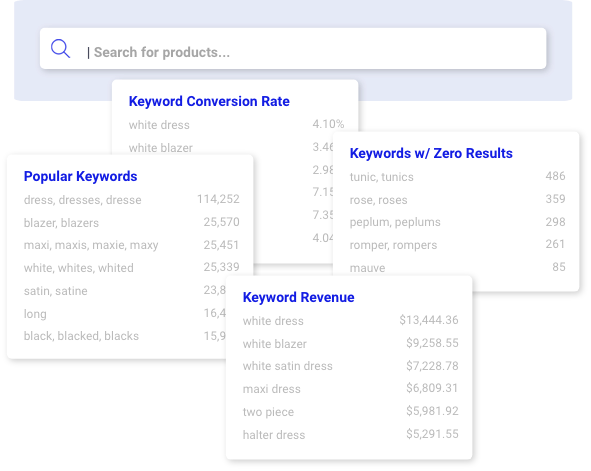591x471 pixels.
Task: Open the Keyword Conversion Rate heading
Action: coord(209,101)
